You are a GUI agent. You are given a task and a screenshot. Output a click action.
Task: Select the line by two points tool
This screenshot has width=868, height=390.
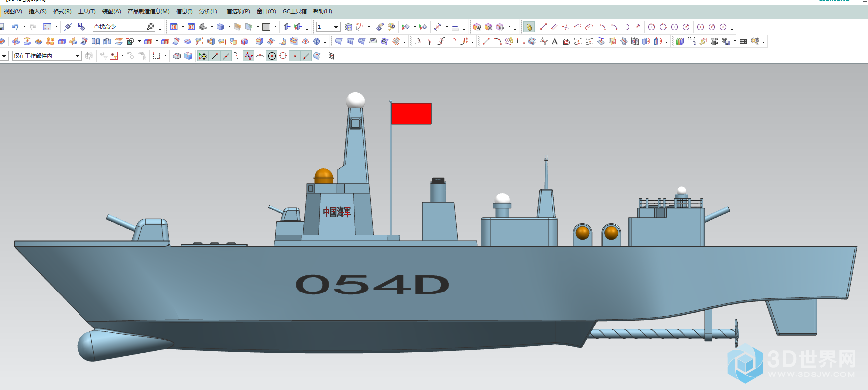click(x=543, y=27)
